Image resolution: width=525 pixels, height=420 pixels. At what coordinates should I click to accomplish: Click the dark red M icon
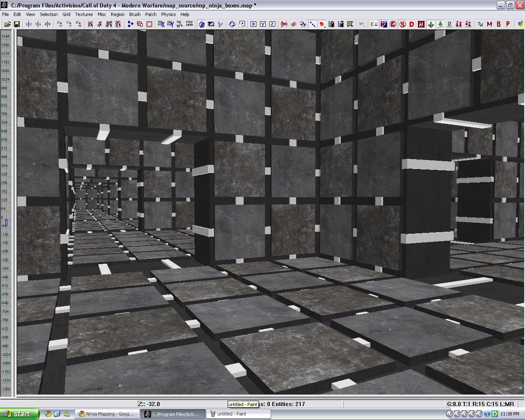pos(490,24)
